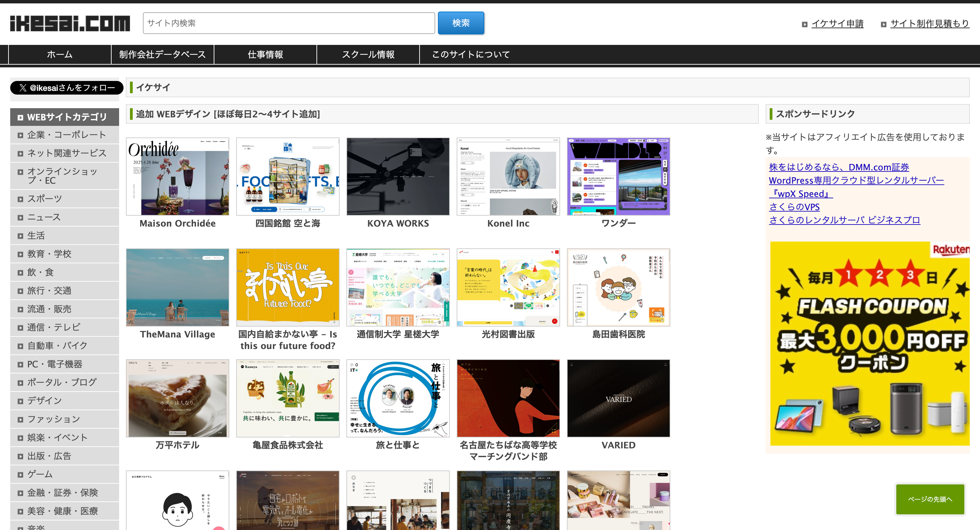The height and width of the screenshot is (530, 980).
Task: Open the イケサイ申請 link
Action: coord(837,23)
